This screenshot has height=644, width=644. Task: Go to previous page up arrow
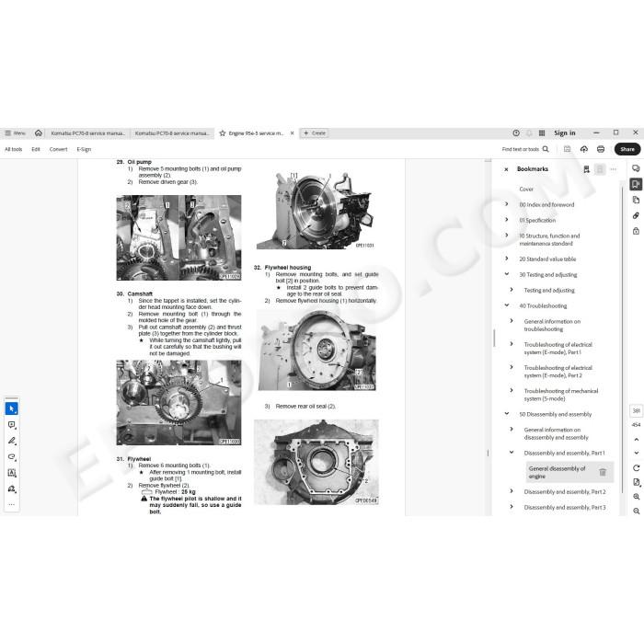637,440
